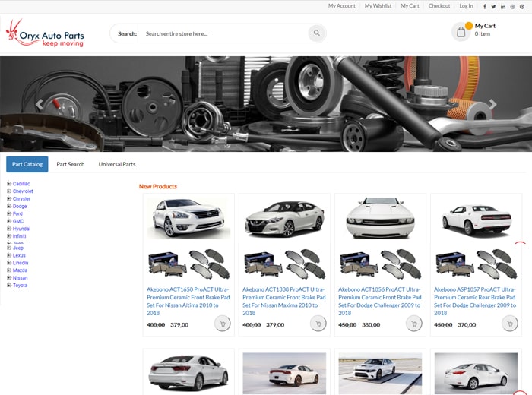Open the Nissan category link
Screen dimensions: 532x395
[20, 278]
